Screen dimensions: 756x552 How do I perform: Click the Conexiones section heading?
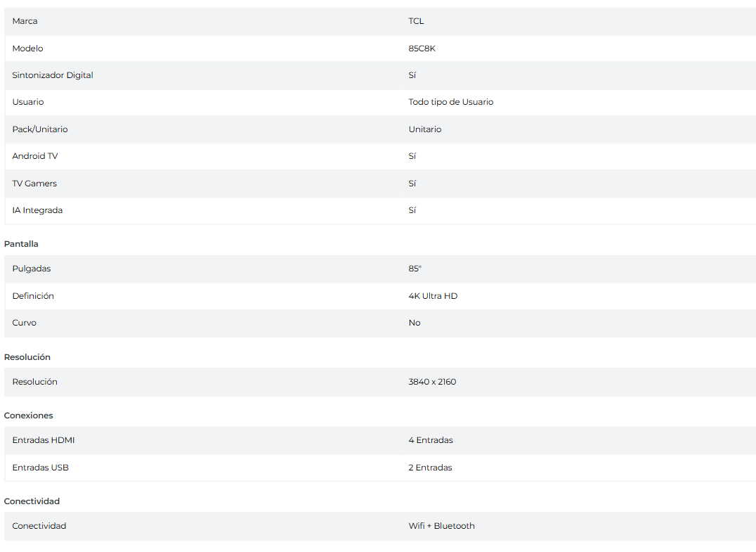(x=28, y=416)
